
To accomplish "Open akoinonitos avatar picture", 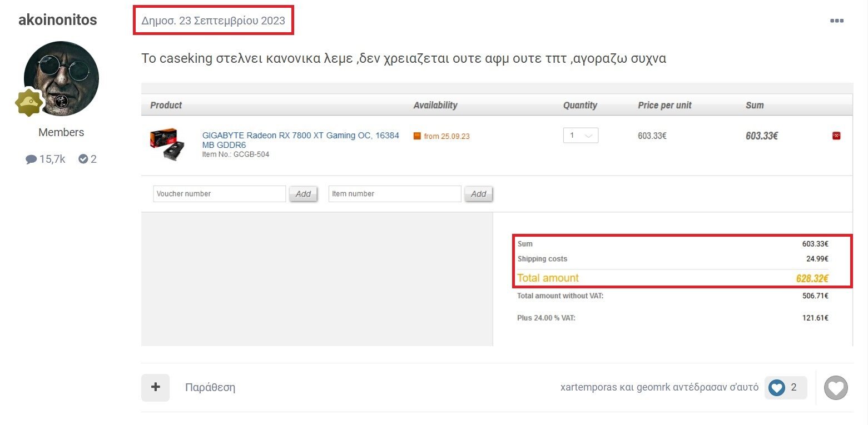I will (x=61, y=78).
